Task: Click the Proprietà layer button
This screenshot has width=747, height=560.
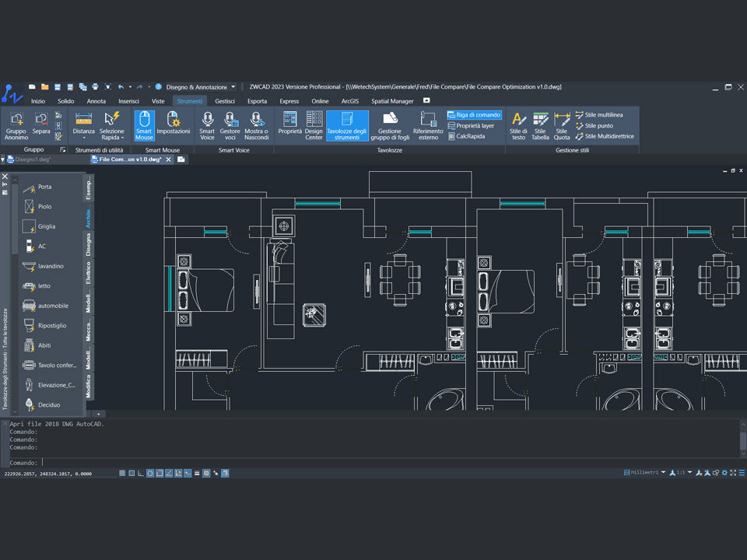Action: (x=474, y=125)
